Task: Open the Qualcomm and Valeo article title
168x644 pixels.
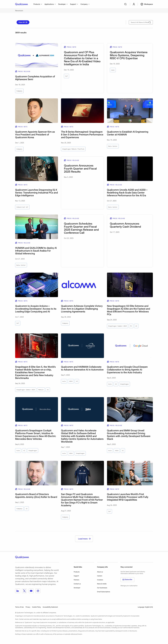Action: [82, 436]
